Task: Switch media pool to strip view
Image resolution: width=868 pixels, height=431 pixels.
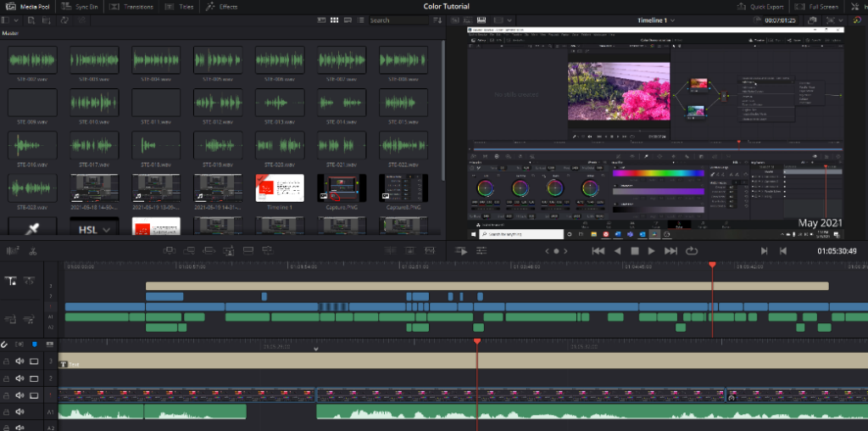Action: click(x=348, y=20)
